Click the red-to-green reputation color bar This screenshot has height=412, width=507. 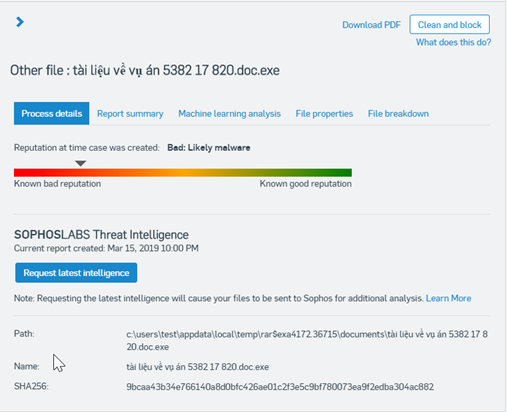[183, 172]
